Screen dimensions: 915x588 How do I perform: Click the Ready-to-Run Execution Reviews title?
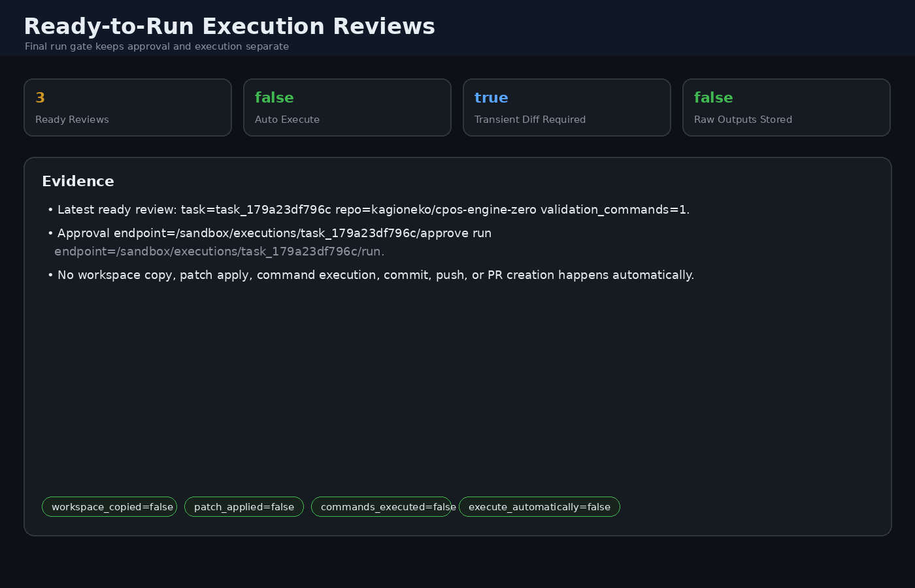229,26
